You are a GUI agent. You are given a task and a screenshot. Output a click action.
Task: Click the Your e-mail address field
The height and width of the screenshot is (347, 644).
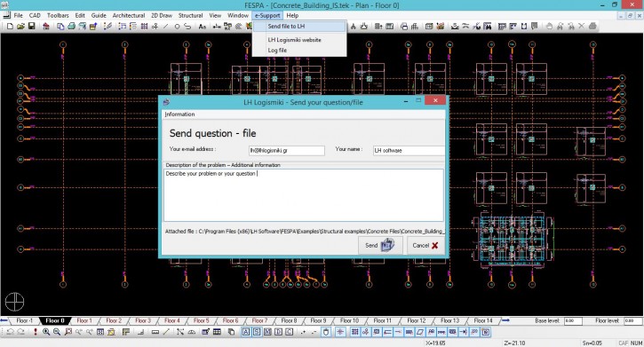tap(287, 151)
